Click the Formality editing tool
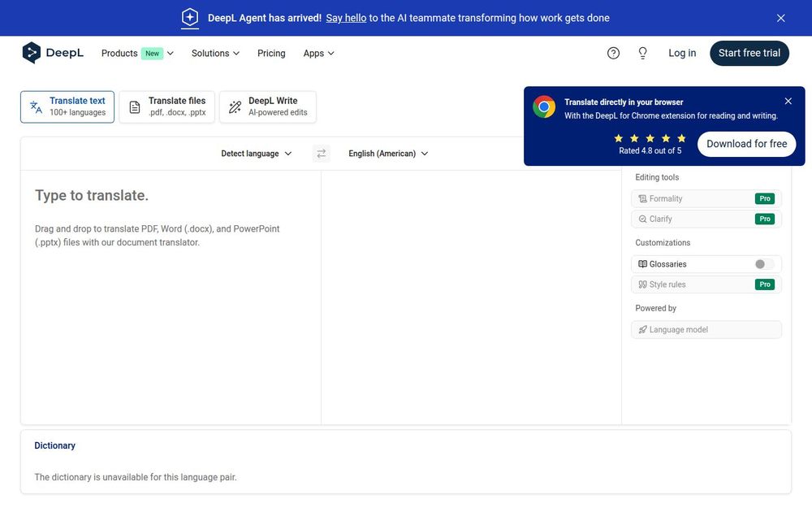 coord(706,198)
